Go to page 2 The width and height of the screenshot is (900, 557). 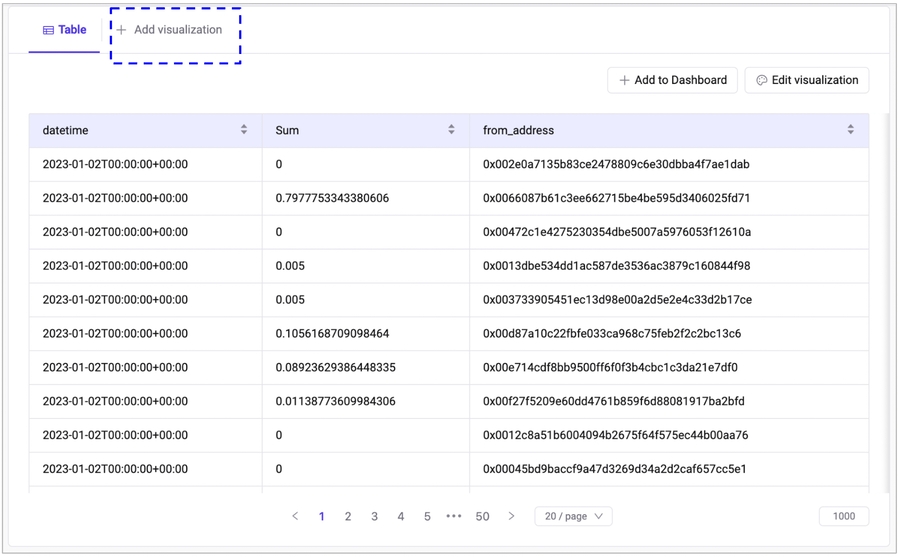348,516
